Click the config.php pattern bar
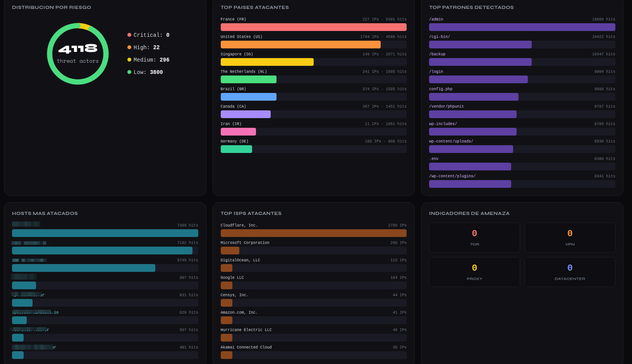Viewport: 632px width, 364px height. click(474, 97)
